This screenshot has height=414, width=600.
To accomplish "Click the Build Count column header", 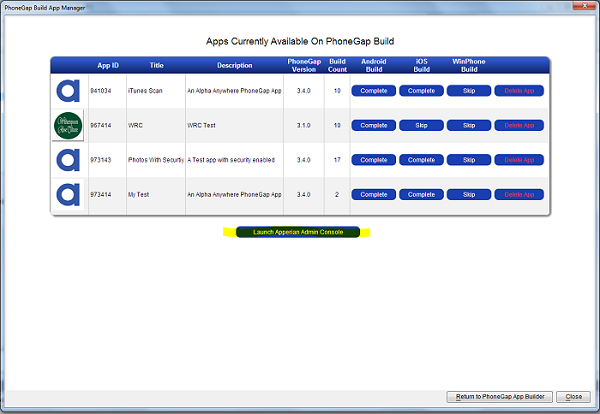I will [337, 65].
